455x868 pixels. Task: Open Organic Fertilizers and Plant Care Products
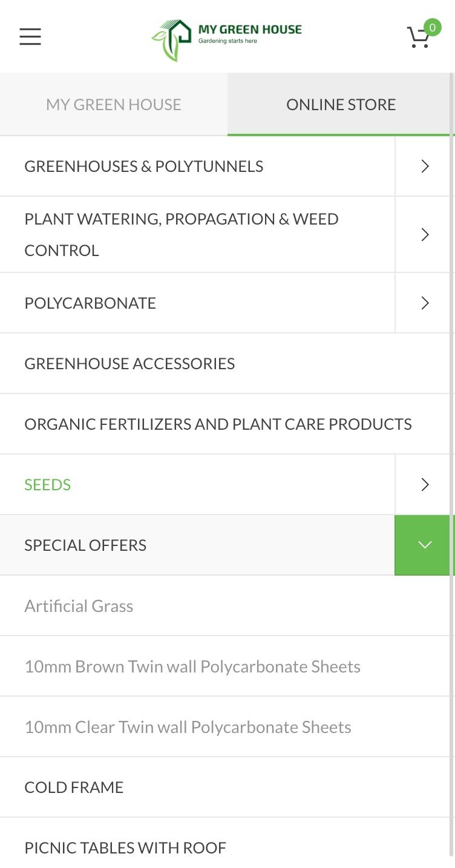(x=218, y=424)
